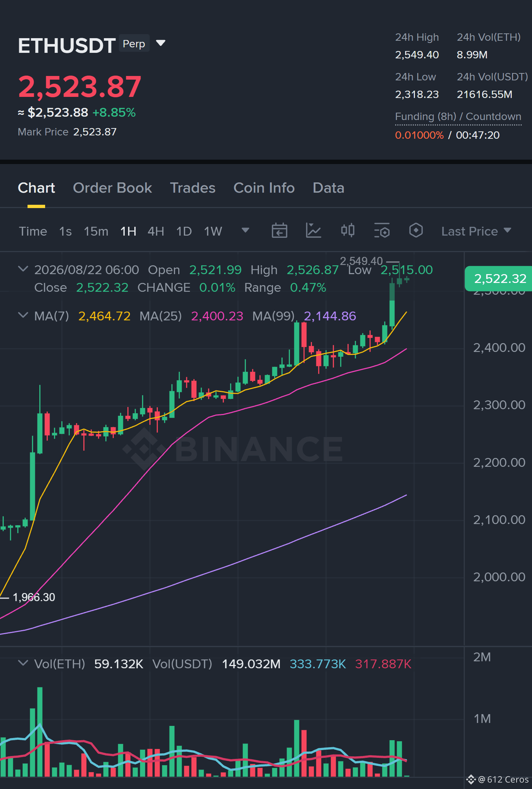Open the Trades tab
Screen dimensions: 532x789
[193, 188]
